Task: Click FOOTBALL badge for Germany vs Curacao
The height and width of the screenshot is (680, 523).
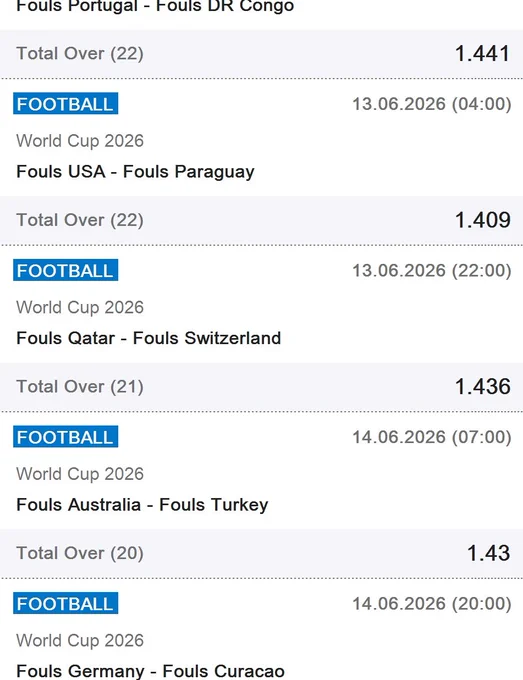Action: [65, 603]
